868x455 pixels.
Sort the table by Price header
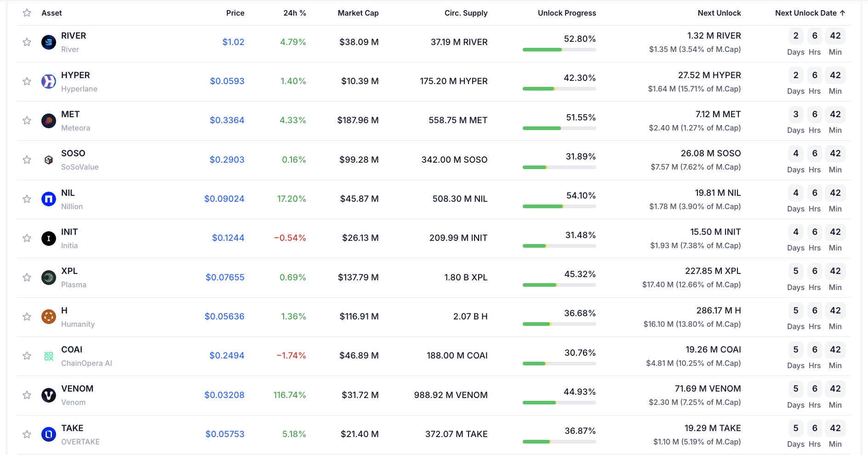coord(235,13)
